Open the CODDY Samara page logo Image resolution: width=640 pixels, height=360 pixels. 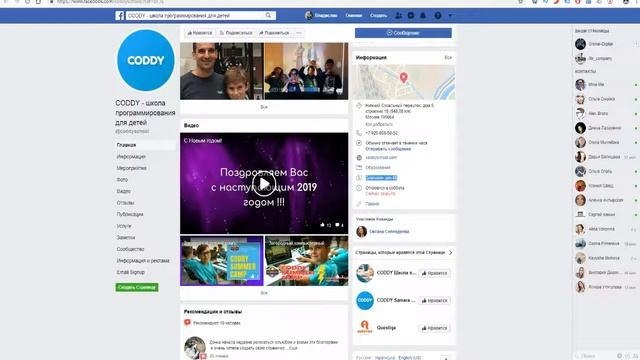point(364,300)
